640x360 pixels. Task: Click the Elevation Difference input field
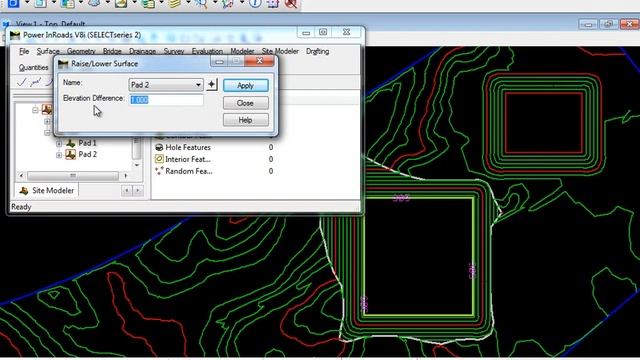pos(166,100)
